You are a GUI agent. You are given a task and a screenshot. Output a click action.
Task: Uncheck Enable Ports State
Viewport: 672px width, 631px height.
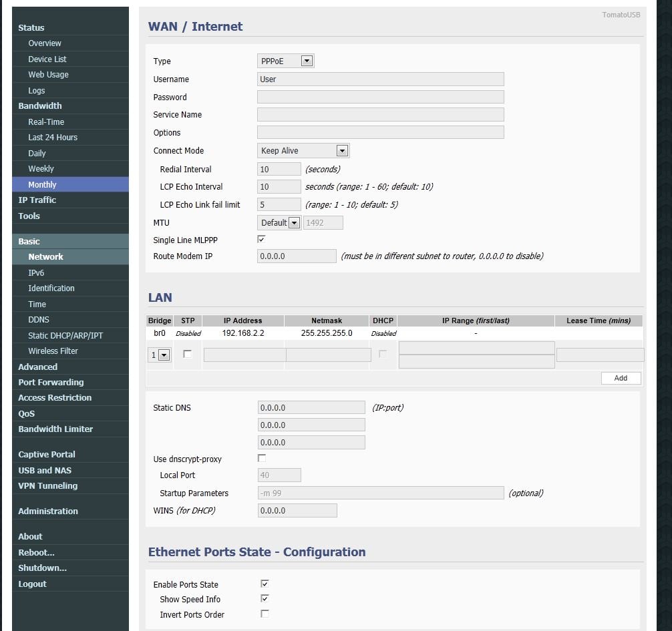click(265, 584)
